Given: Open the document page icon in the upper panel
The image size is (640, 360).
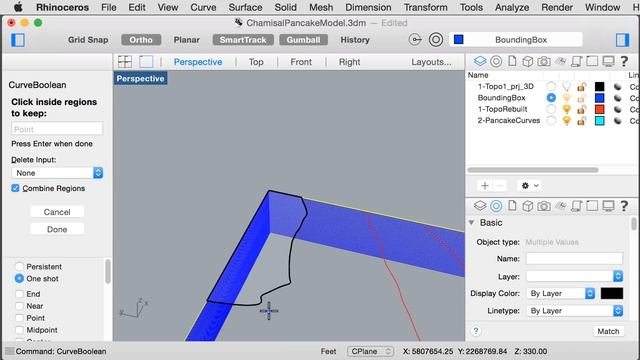Looking at the screenshot, I should point(512,61).
